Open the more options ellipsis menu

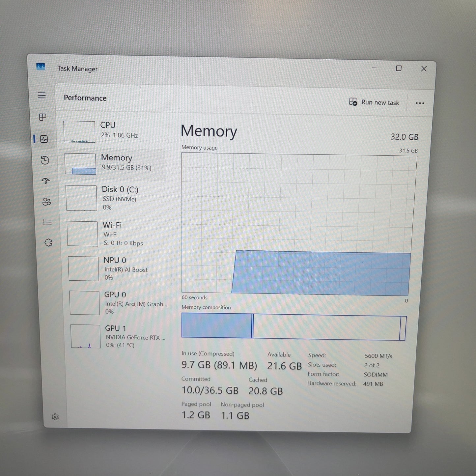pyautogui.click(x=420, y=103)
